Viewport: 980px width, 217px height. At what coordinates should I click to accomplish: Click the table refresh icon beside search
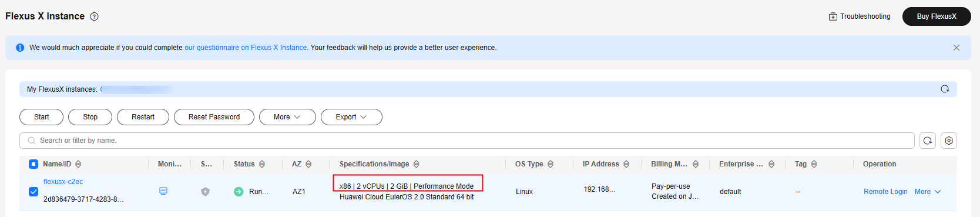click(x=928, y=141)
